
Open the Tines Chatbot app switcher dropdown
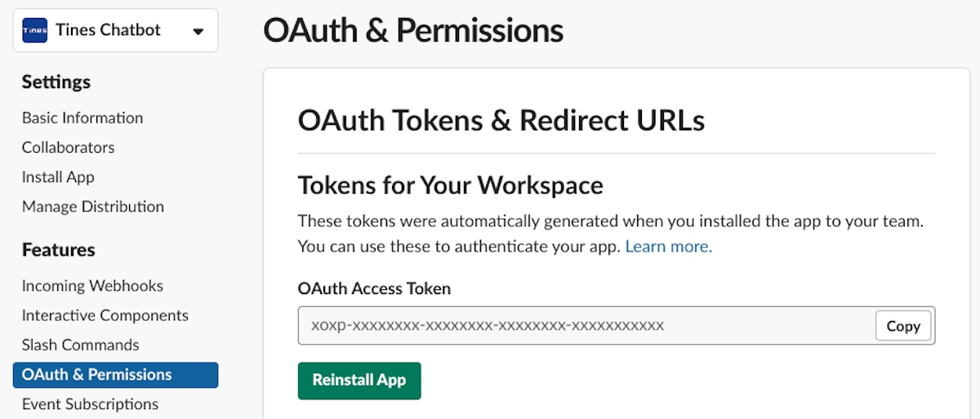pyautogui.click(x=108, y=31)
